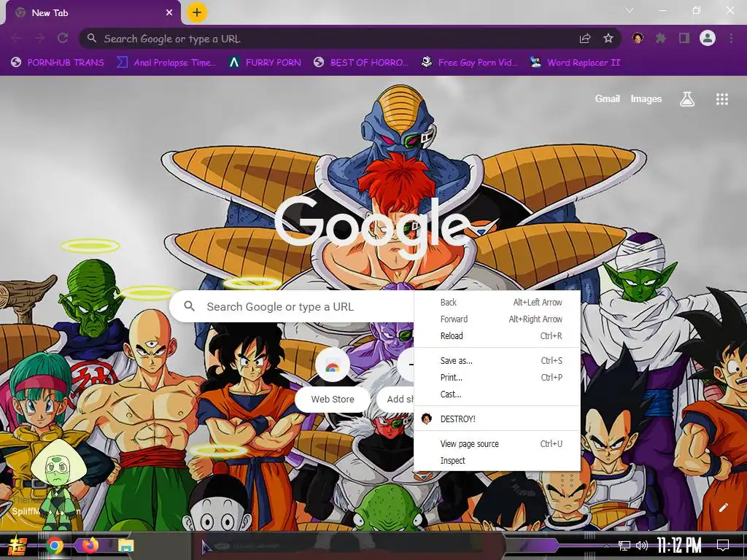Click the pencil Customize Chrome button
Image resolution: width=747 pixels, height=560 pixels.
pos(723,507)
